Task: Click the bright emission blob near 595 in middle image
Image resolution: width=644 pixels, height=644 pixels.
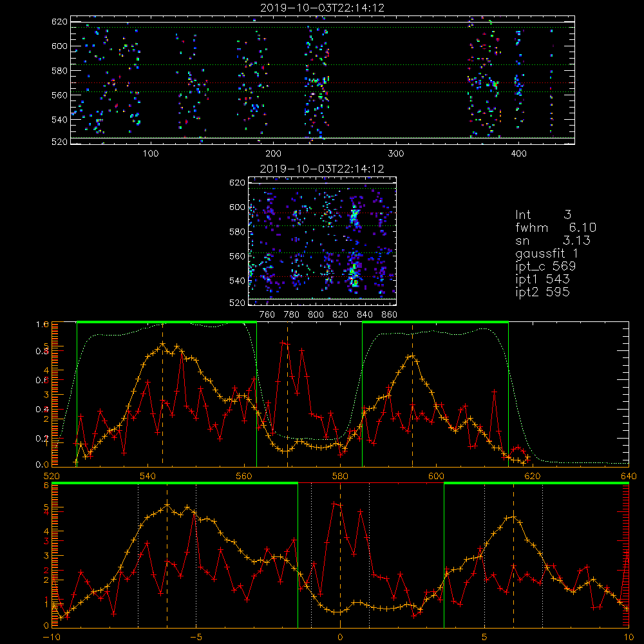Action: pos(354,215)
